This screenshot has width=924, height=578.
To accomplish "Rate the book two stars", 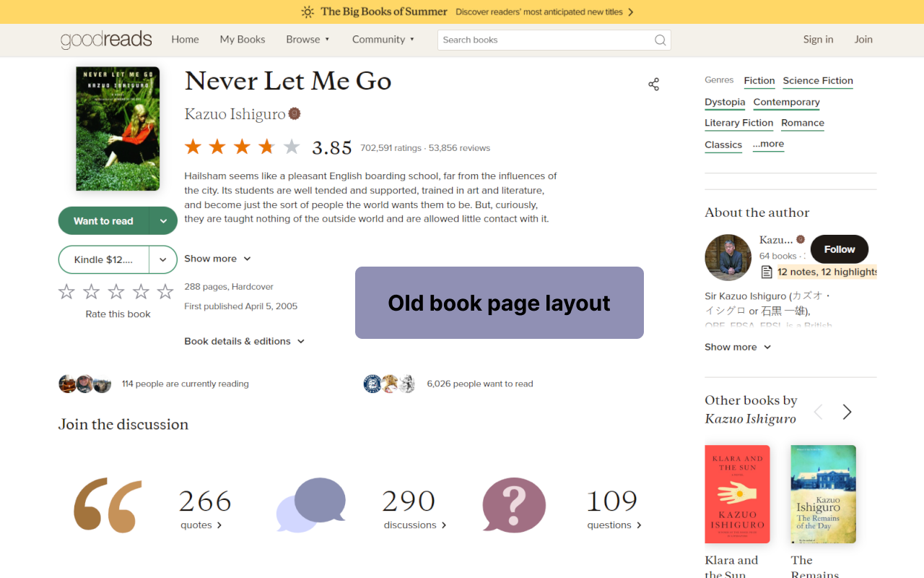I will click(91, 291).
